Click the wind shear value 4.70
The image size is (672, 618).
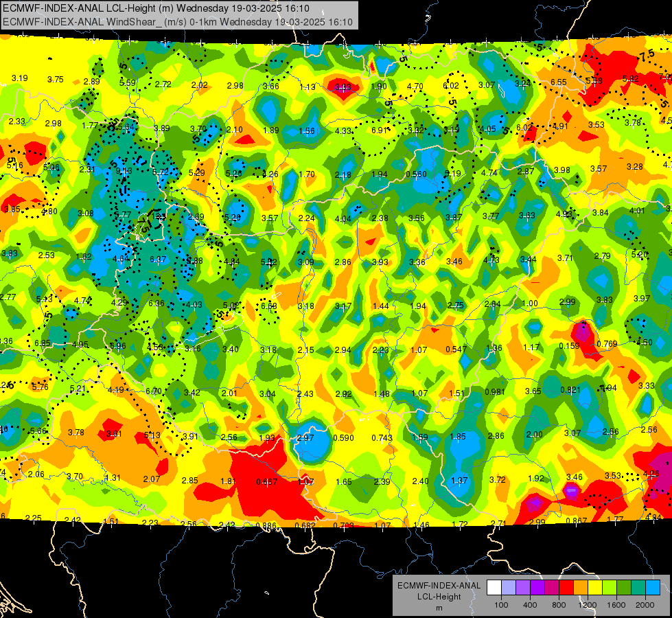[x=415, y=87]
